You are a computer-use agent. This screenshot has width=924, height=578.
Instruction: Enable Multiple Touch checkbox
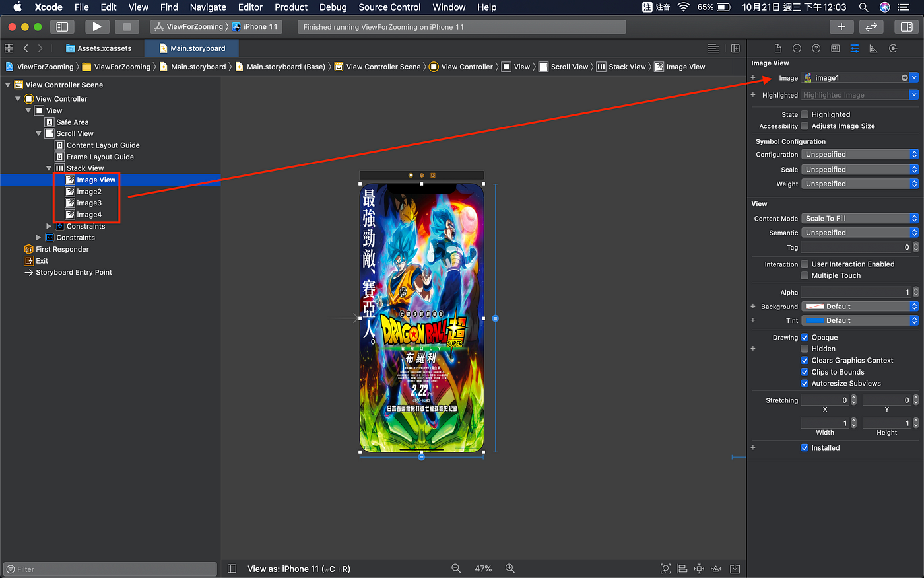[805, 275]
